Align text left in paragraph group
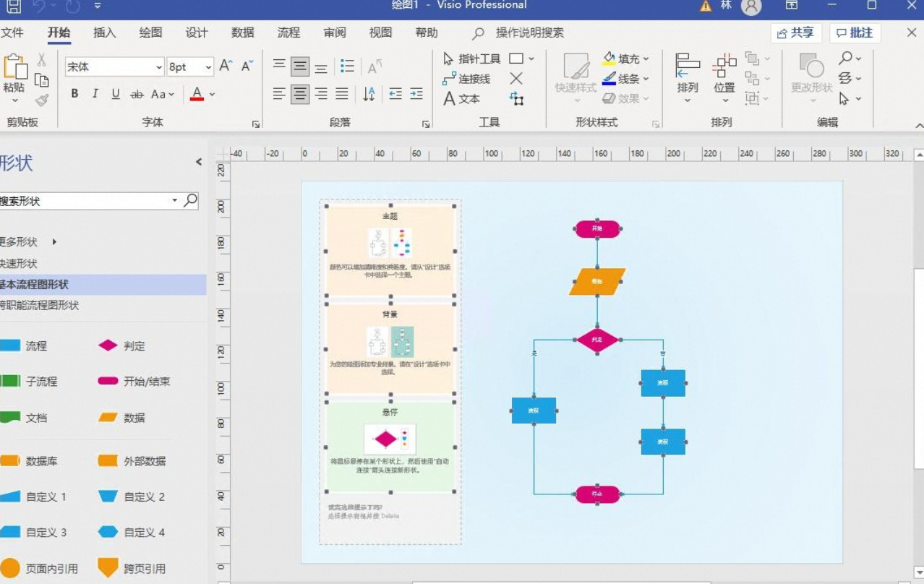 279,94
